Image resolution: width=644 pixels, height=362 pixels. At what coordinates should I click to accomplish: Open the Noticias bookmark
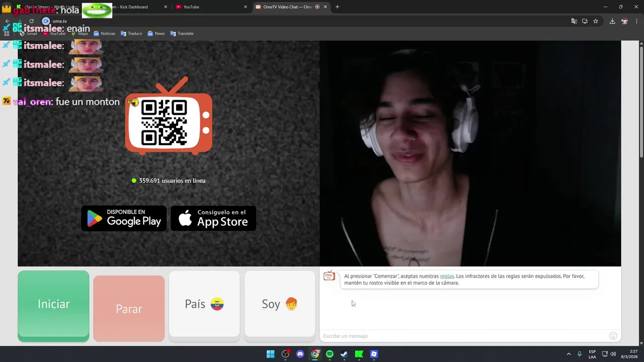coord(104,34)
